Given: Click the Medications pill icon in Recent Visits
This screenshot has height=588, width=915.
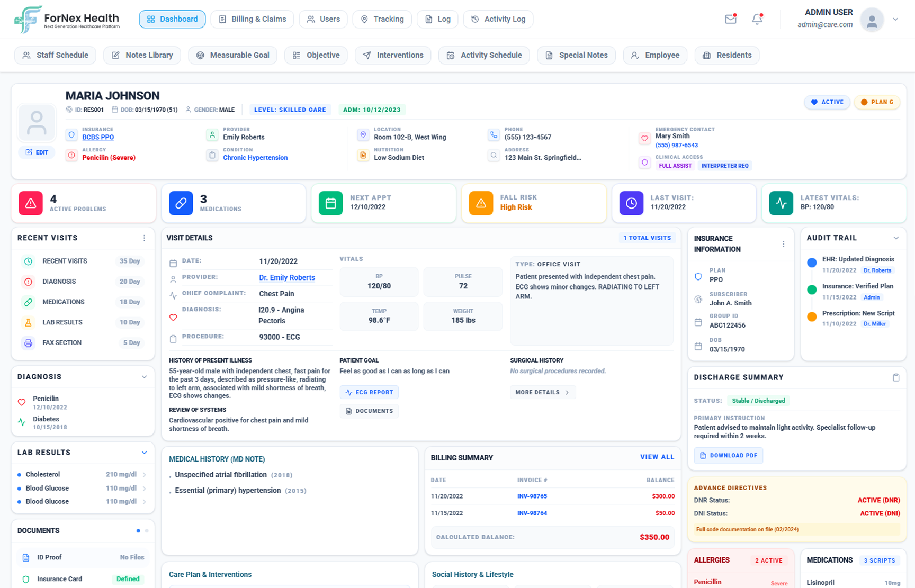Looking at the screenshot, I should point(28,302).
